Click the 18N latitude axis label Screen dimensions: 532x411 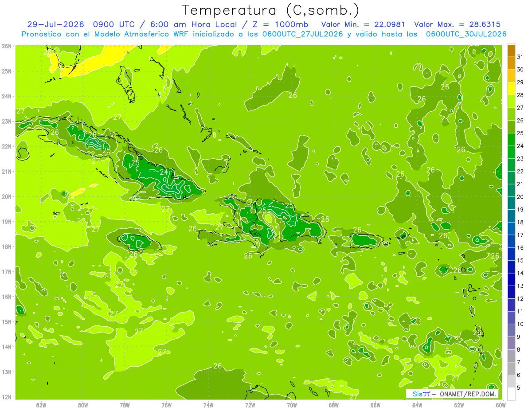[x=6, y=247]
